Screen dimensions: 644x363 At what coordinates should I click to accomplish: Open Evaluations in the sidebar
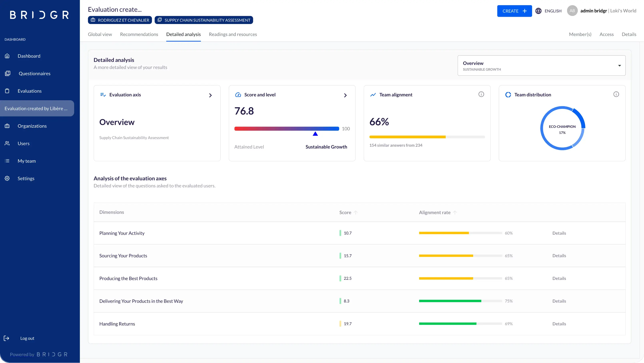30,91
